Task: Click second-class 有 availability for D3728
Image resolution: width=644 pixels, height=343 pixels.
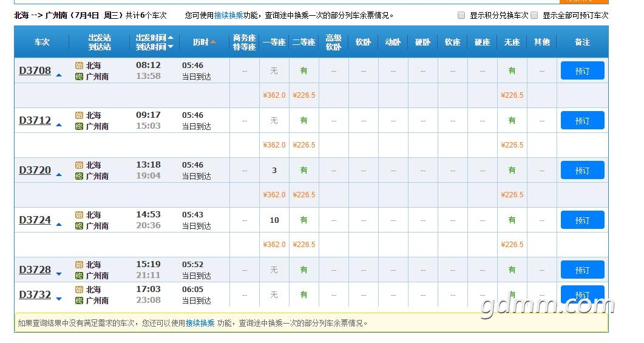Action: (303, 270)
